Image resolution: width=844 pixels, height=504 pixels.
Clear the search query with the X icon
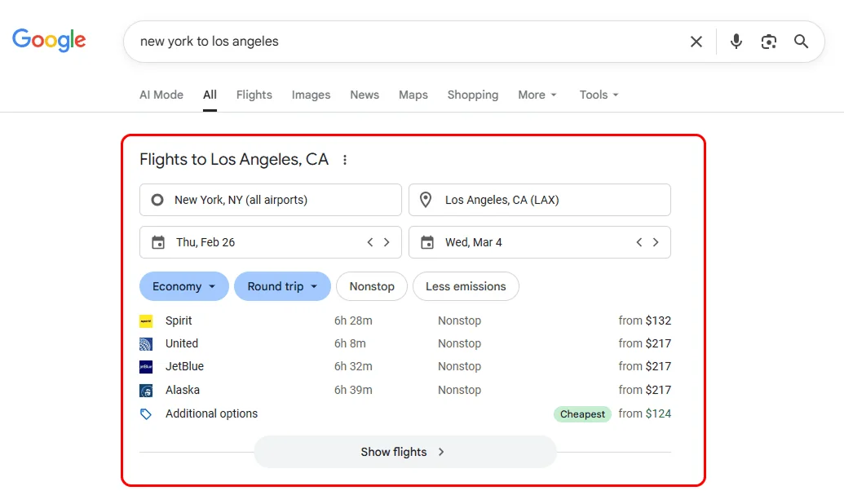click(696, 41)
